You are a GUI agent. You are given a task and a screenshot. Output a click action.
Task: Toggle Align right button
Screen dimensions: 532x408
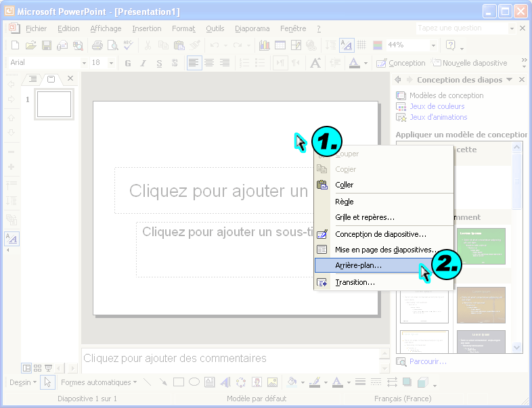coord(225,63)
